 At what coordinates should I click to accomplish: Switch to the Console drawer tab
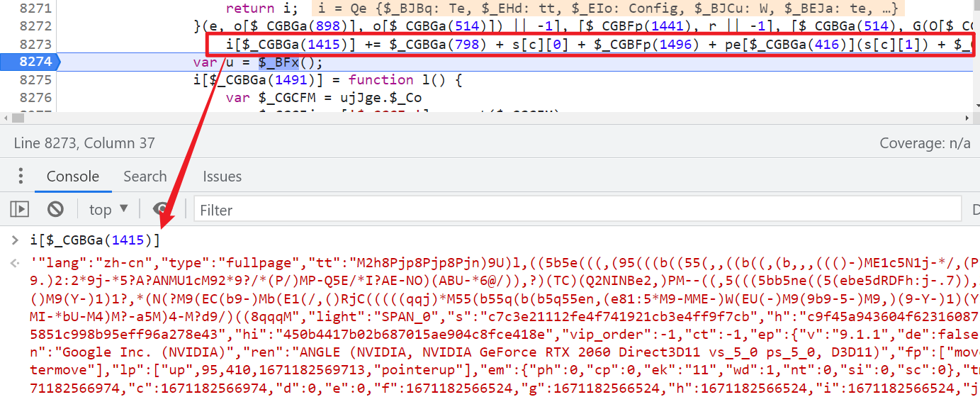click(x=73, y=177)
